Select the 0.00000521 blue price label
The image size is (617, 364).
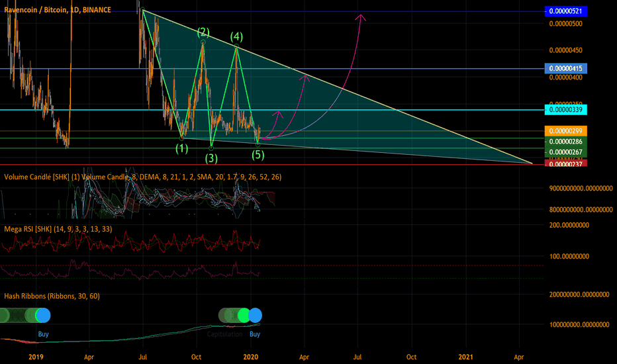pos(565,11)
